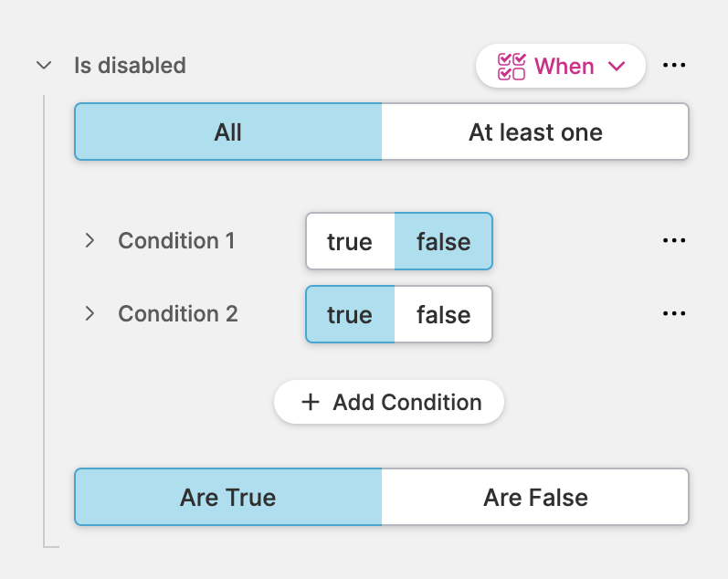Select the At least one option
This screenshot has height=579, width=728.
coord(535,132)
